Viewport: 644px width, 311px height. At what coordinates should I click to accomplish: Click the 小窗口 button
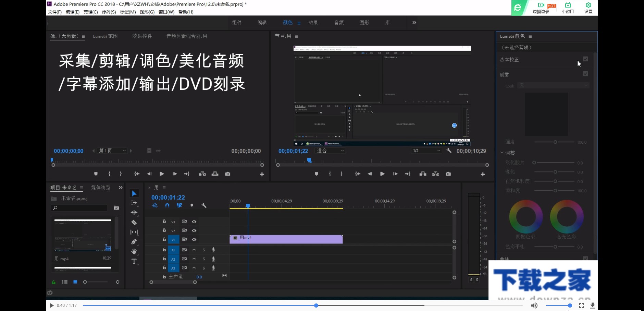[568, 8]
